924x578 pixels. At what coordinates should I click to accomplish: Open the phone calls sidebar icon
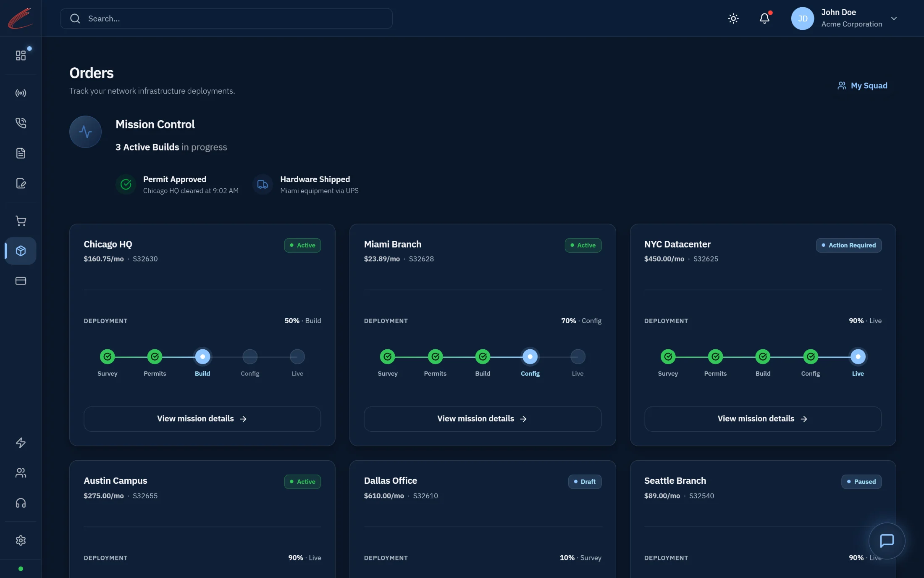click(x=21, y=123)
